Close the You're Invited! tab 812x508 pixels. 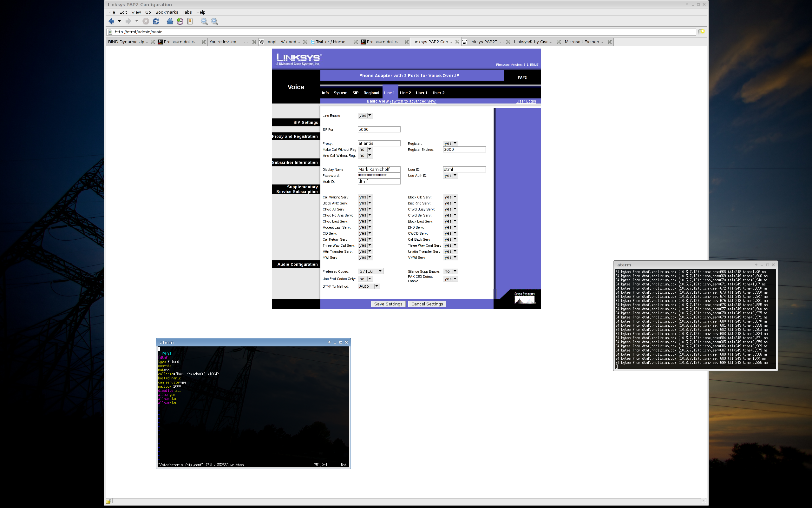pos(254,42)
